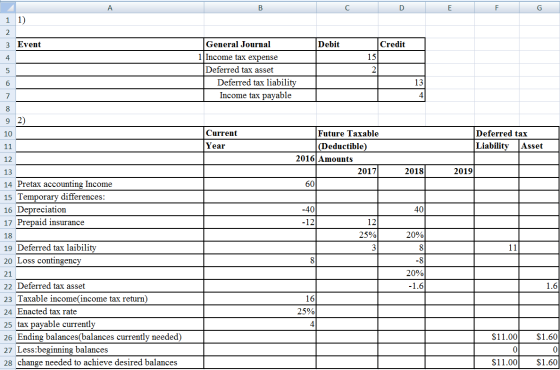
Task: Click the $11.00 ending balance cell
Action: point(497,337)
